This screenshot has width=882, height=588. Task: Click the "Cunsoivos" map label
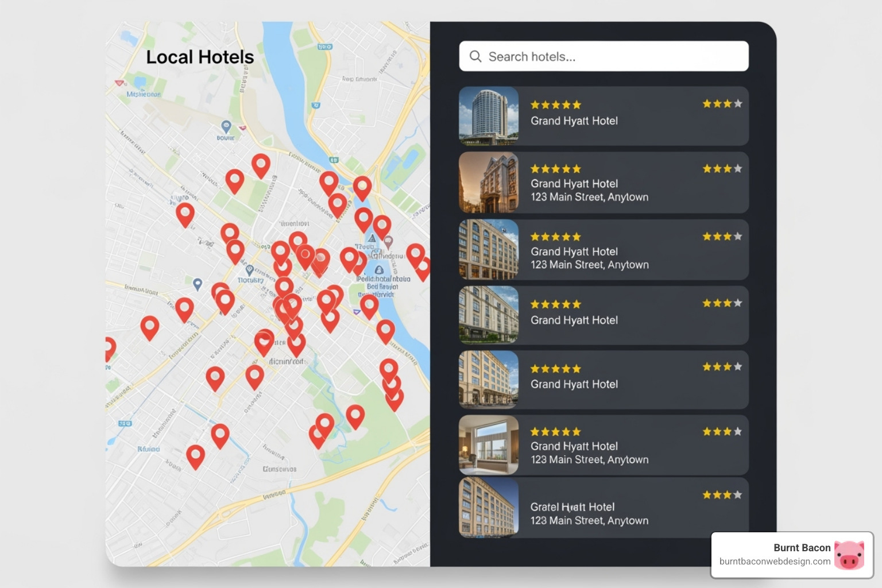[x=280, y=469]
